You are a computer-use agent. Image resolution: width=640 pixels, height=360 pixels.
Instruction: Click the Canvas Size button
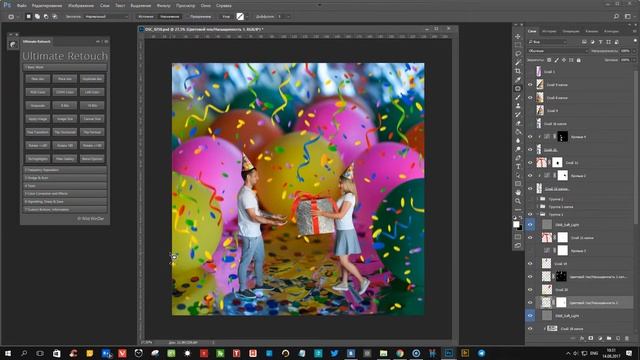92,119
